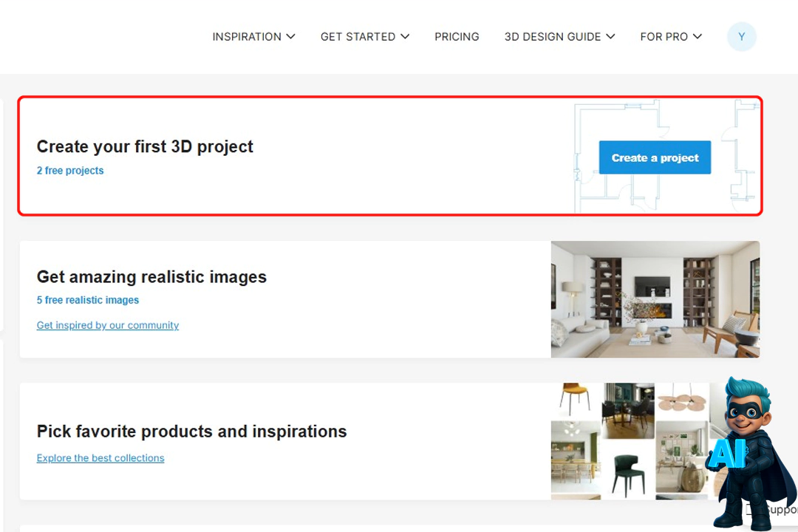The height and width of the screenshot is (532, 798).
Task: Expand the INSPIRATION dropdown menu
Action: click(253, 37)
